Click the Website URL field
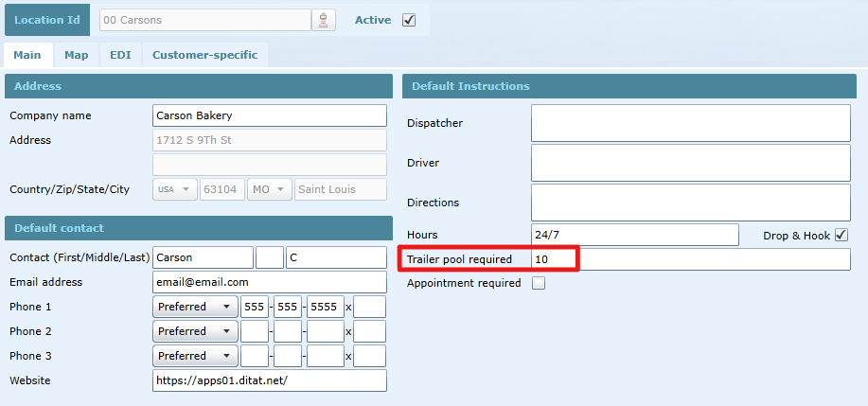The image size is (868, 406). click(x=269, y=380)
